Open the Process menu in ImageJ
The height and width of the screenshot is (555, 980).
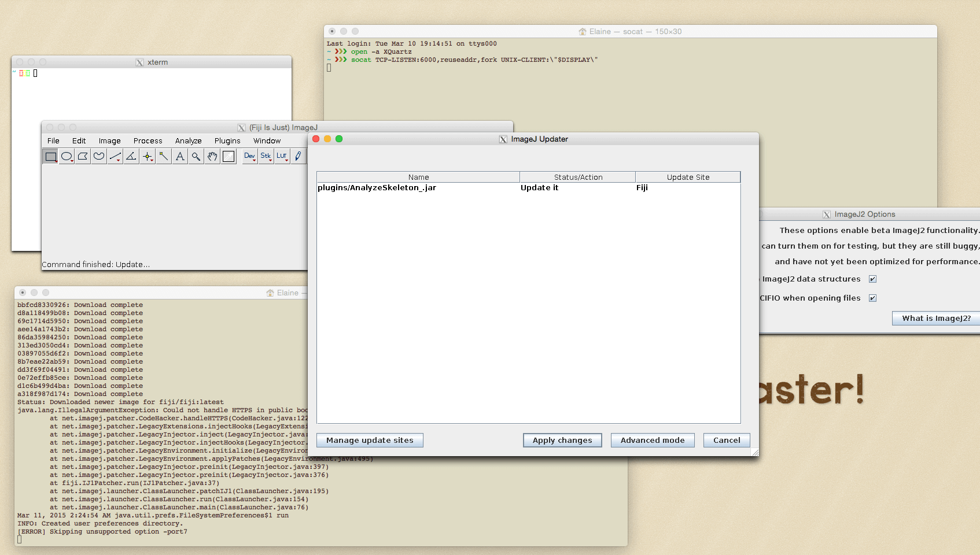tap(148, 140)
